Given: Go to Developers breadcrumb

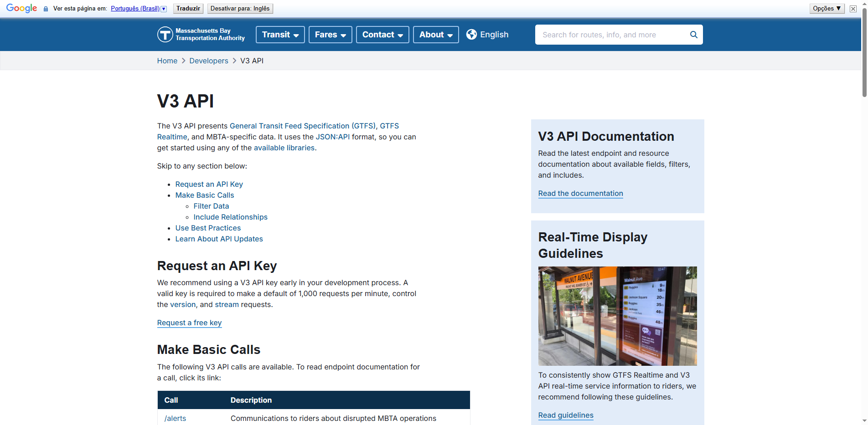Looking at the screenshot, I should (x=209, y=61).
